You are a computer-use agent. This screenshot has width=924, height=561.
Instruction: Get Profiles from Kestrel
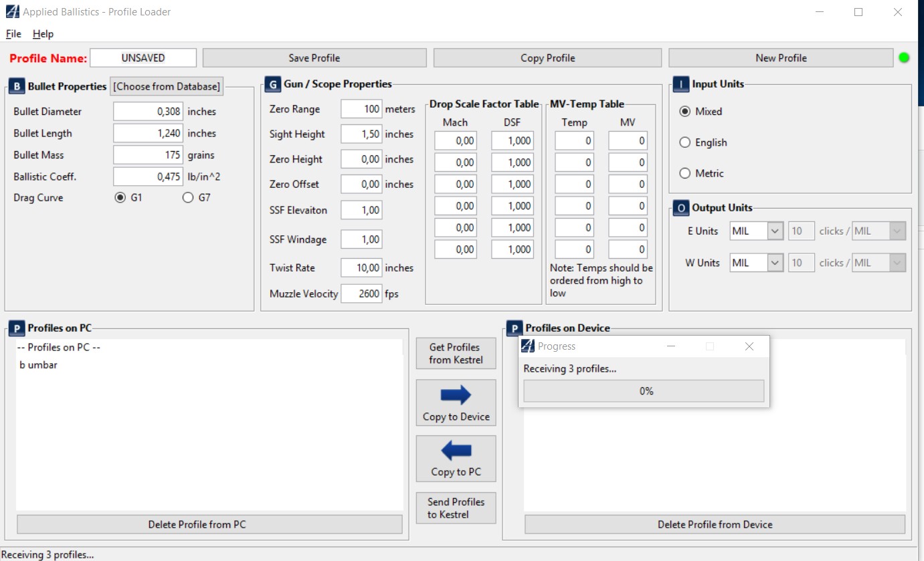pyautogui.click(x=456, y=354)
